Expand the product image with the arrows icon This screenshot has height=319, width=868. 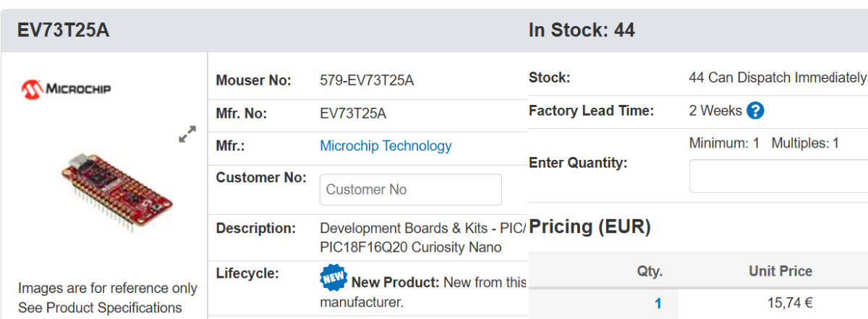point(187,135)
